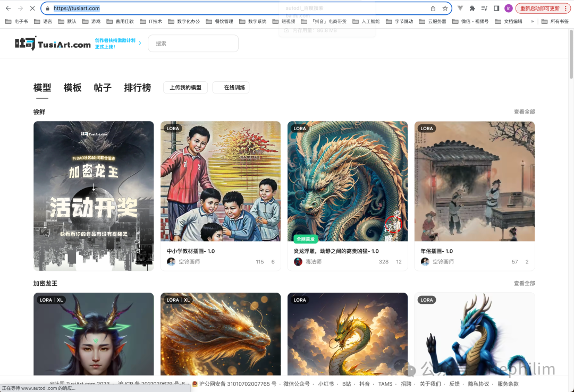The image size is (574, 392).
Task: Click the B站 footer link
Action: (347, 384)
